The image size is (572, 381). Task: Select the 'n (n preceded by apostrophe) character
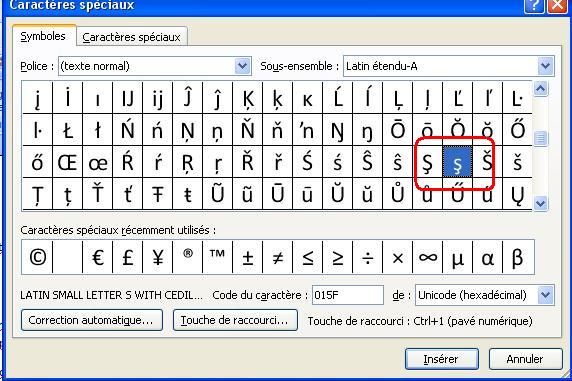(308, 130)
